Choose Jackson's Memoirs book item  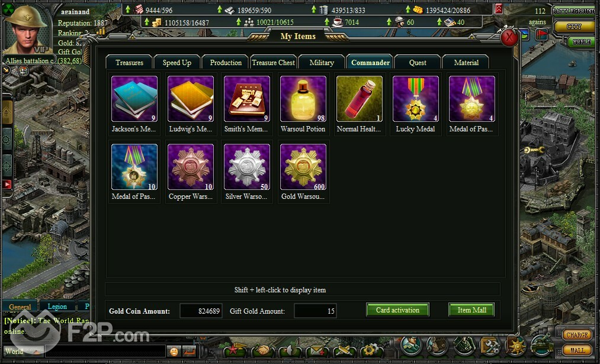(x=134, y=99)
